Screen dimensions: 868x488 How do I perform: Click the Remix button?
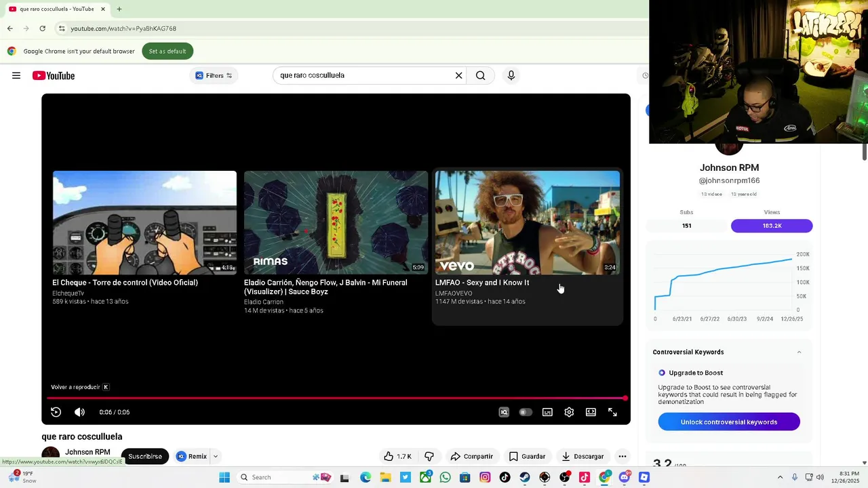click(191, 456)
